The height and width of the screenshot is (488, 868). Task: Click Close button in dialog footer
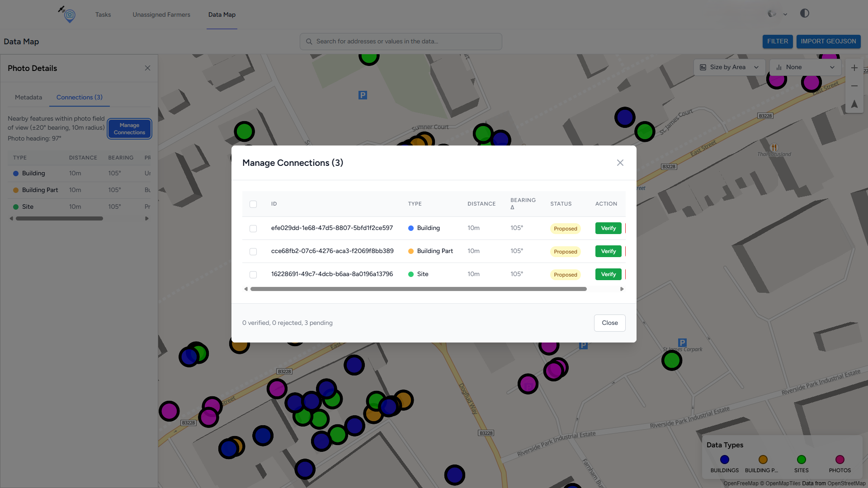tap(609, 323)
